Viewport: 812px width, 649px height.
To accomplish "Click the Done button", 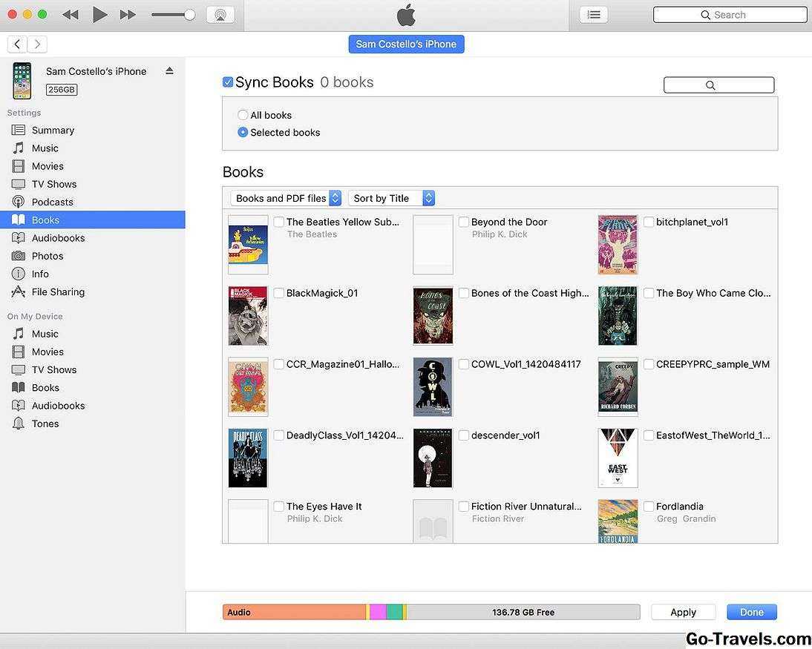I will [x=751, y=612].
